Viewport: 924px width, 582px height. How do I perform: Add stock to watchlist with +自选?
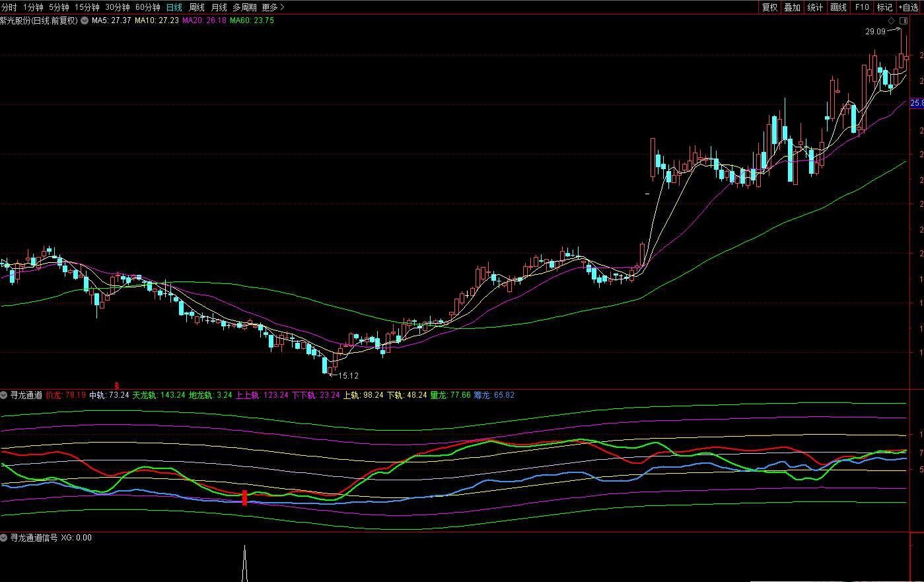(908, 7)
